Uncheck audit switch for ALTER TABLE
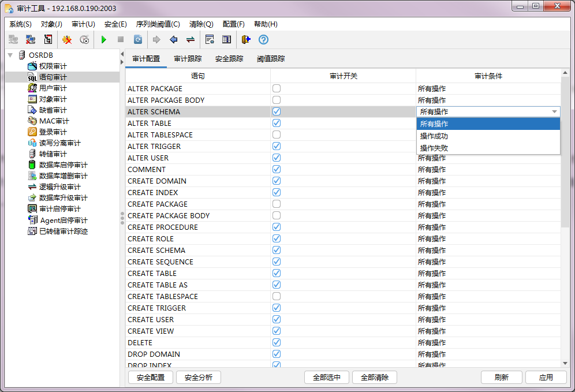Image resolution: width=575 pixels, height=392 pixels. [277, 124]
